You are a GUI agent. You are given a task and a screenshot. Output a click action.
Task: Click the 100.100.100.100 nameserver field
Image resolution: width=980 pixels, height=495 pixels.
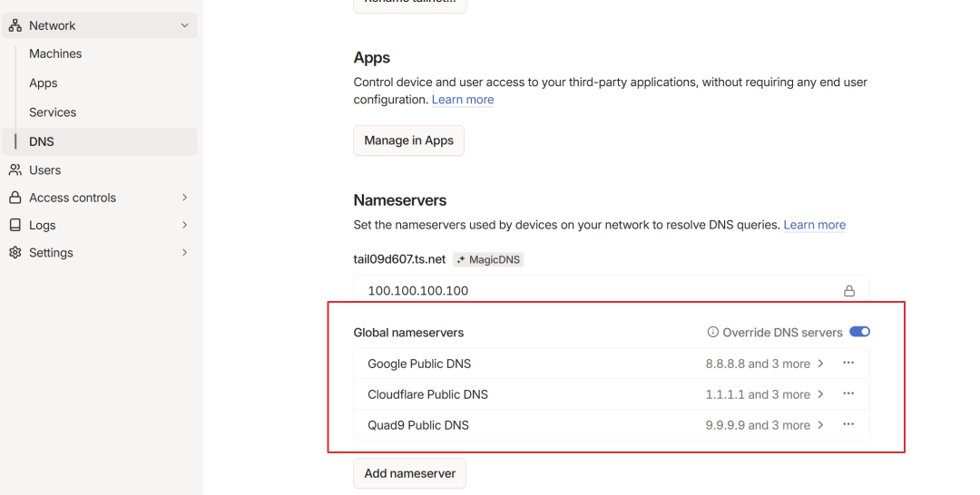pos(612,291)
